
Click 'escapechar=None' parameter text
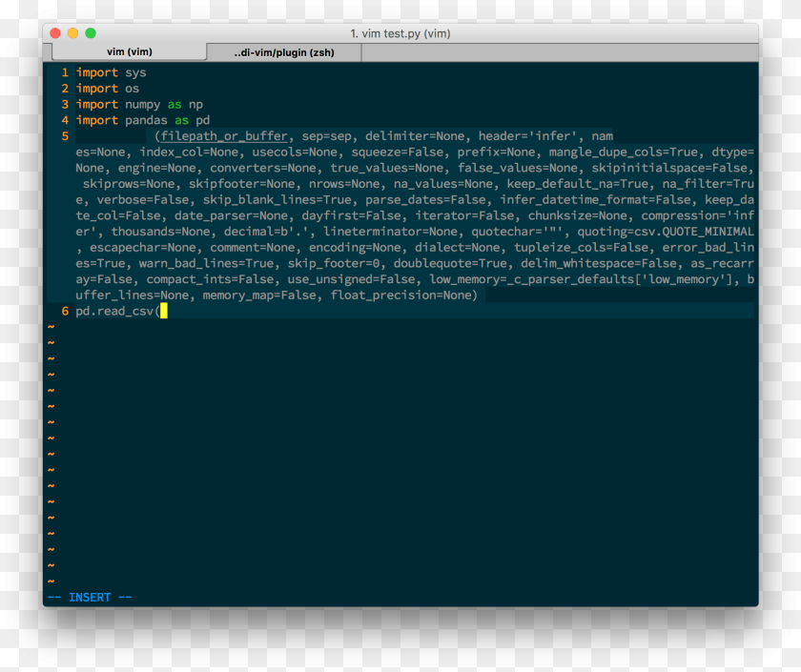(x=143, y=248)
